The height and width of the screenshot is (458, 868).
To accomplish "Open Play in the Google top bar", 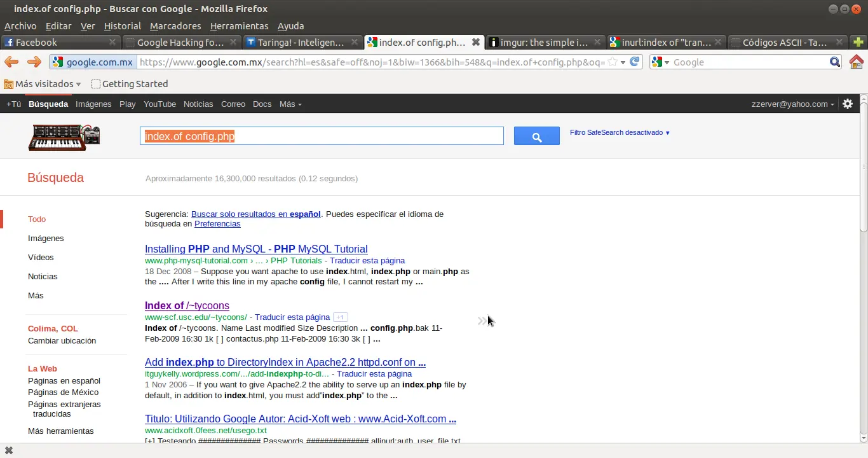I will 128,104.
